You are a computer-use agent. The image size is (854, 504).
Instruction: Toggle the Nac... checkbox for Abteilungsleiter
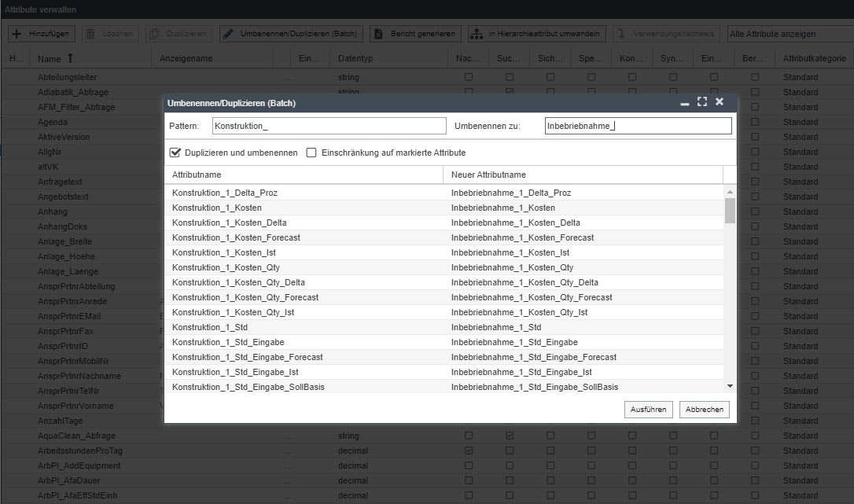coord(469,77)
